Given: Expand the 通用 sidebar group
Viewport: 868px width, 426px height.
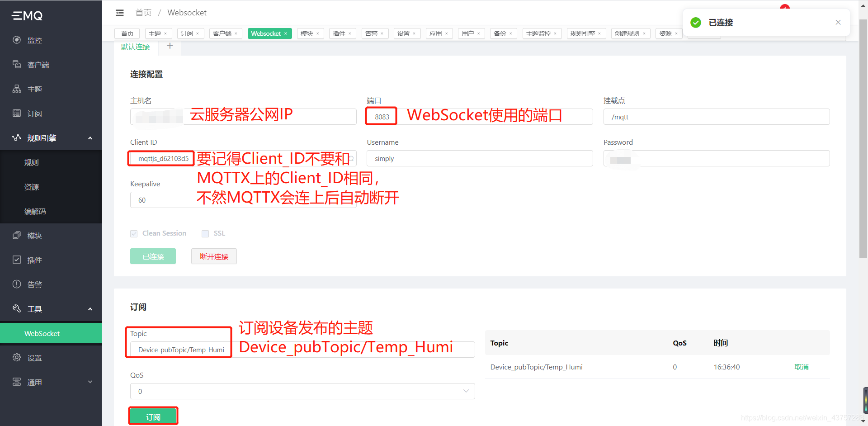Looking at the screenshot, I should pos(90,382).
